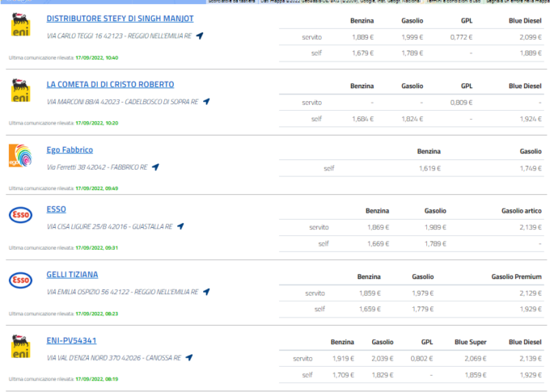Viewport: 550px width, 392px height.
Task: Click timestamp 17/09/2022, 09:49
Action: click(97, 188)
